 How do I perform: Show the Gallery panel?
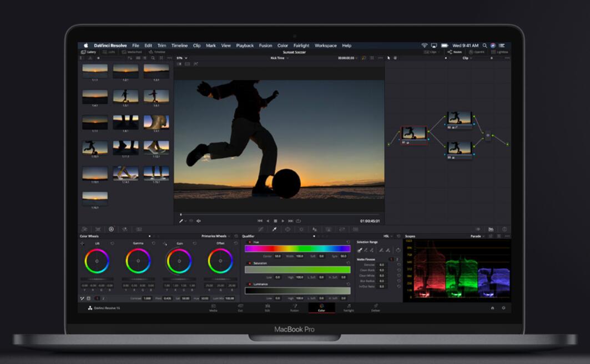point(88,52)
